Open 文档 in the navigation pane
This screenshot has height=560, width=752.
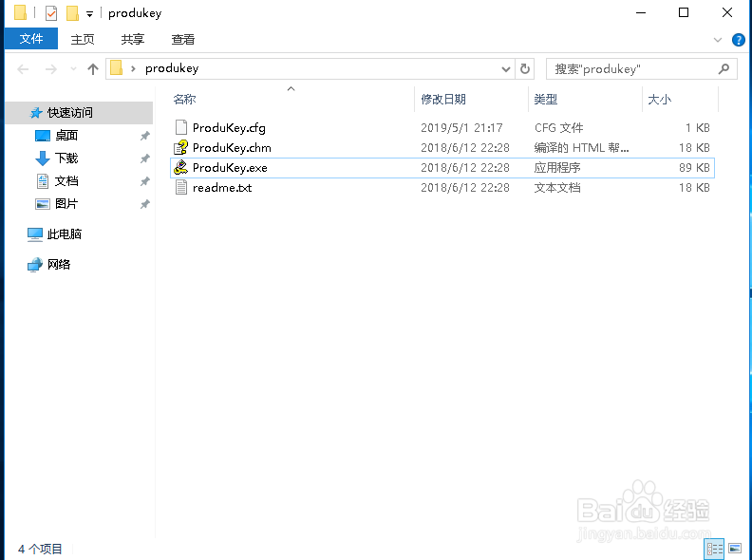pyautogui.click(x=66, y=181)
